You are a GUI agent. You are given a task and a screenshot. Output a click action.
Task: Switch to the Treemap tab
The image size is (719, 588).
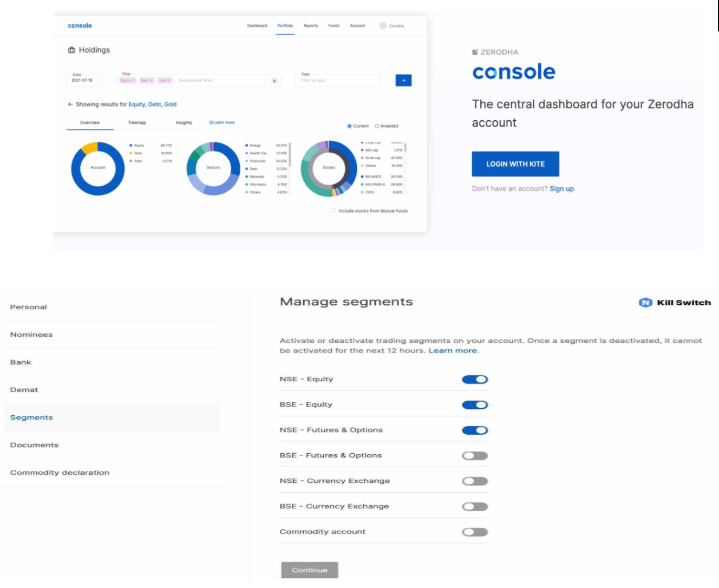pos(137,122)
